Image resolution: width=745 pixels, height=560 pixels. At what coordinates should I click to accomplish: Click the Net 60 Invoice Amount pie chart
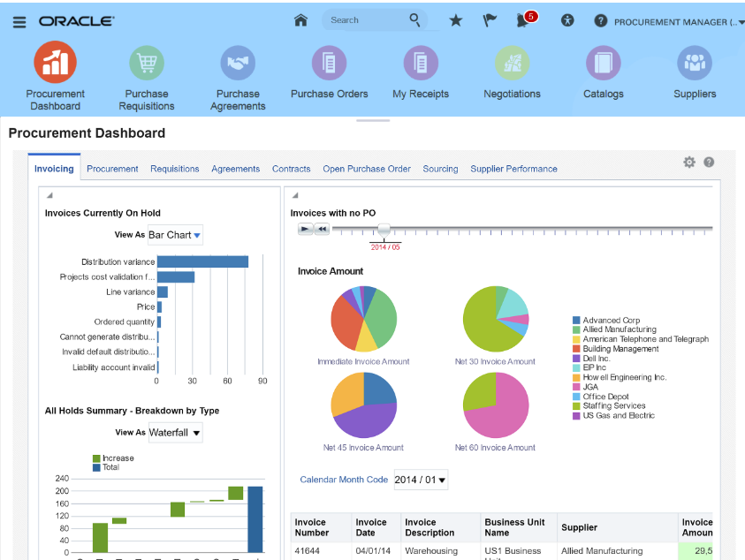496,405
